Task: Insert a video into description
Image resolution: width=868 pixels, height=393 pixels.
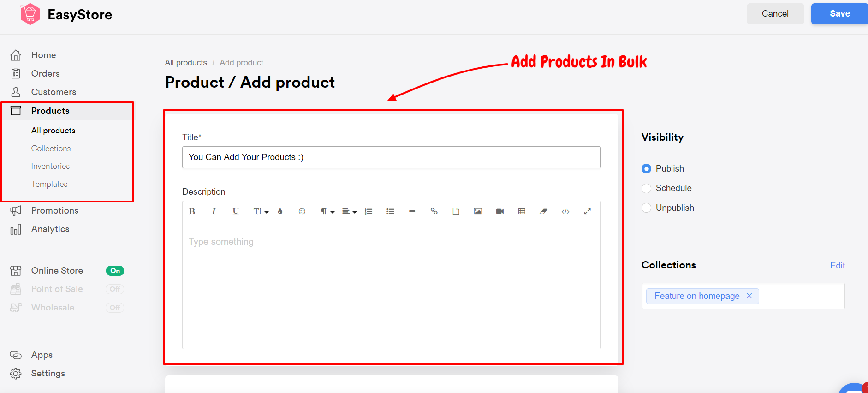Action: pos(500,211)
